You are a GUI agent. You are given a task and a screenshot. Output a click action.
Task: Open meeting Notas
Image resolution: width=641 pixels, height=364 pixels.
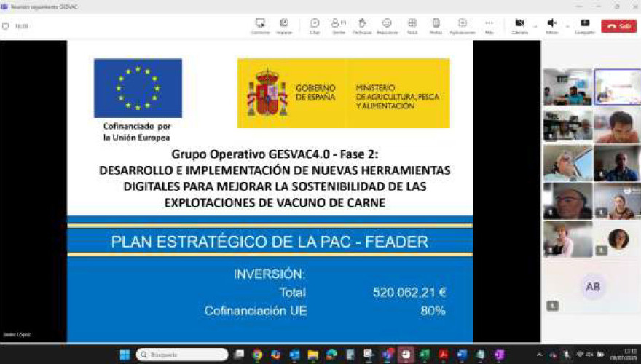[436, 25]
